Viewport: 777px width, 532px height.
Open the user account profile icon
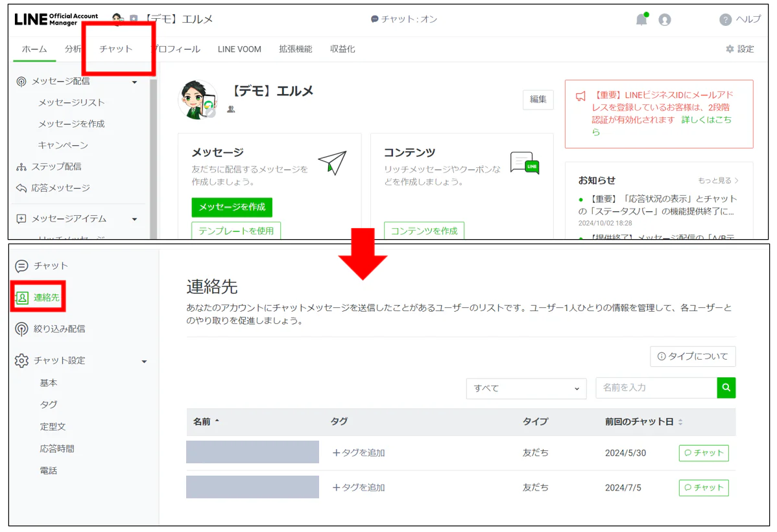tap(665, 20)
